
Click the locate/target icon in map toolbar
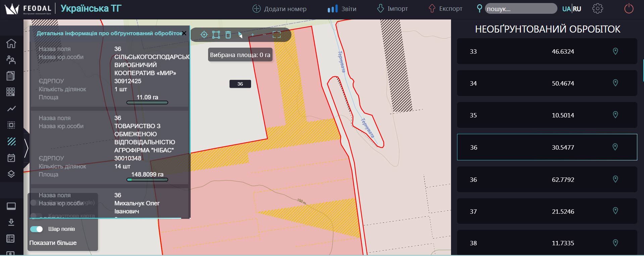tap(204, 35)
